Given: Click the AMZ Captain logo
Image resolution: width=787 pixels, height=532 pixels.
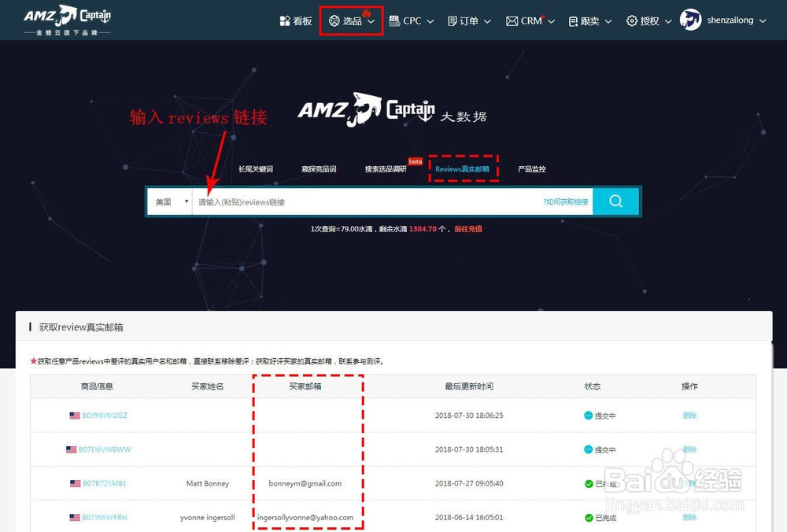Looking at the screenshot, I should coord(67,19).
